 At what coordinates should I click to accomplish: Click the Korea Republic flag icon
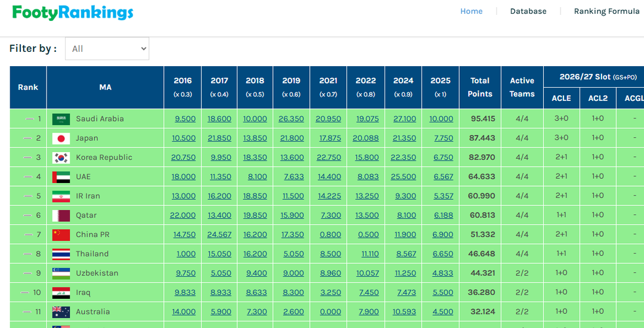pos(61,157)
